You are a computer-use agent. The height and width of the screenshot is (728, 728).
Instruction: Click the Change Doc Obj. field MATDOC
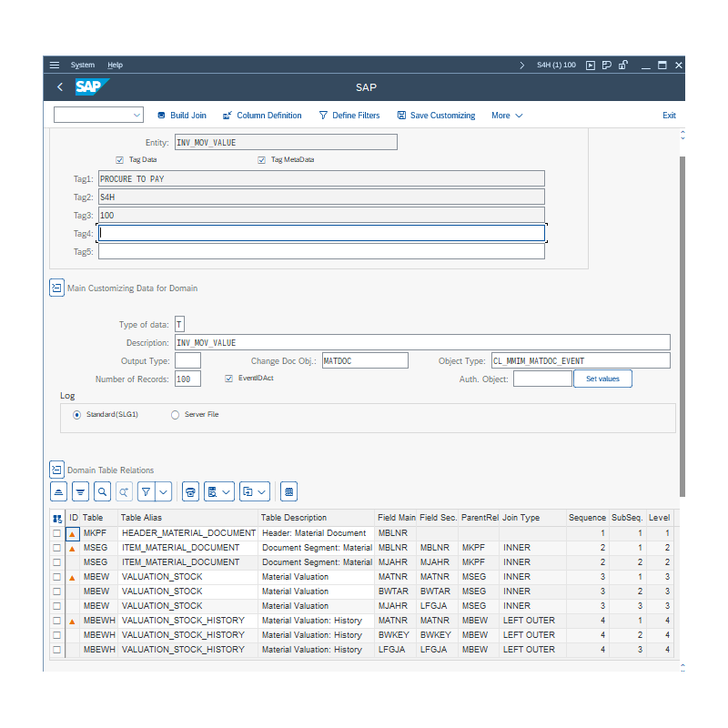tap(365, 360)
